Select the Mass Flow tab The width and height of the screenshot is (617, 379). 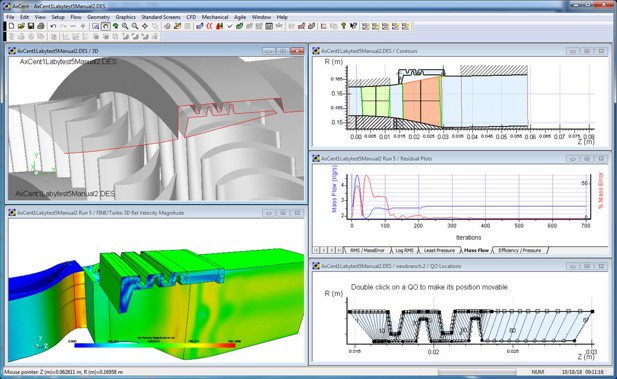tap(476, 250)
